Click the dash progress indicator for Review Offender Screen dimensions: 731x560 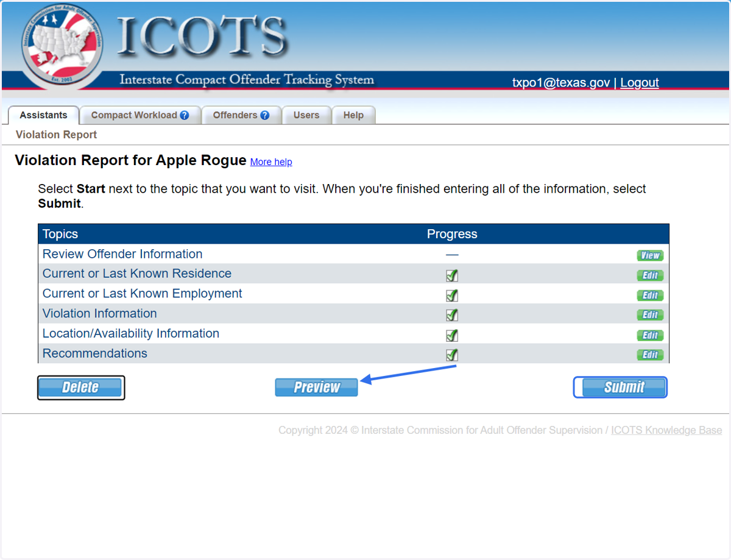point(452,255)
